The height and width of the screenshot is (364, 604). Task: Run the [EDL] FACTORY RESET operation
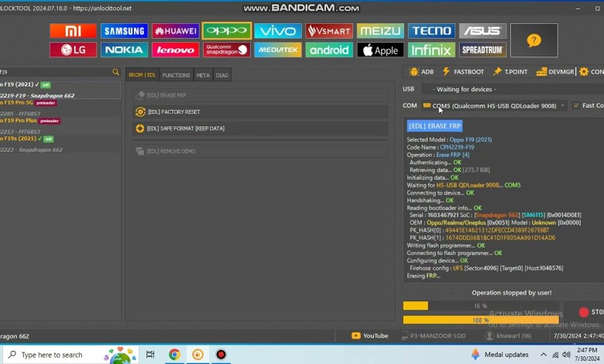260,112
